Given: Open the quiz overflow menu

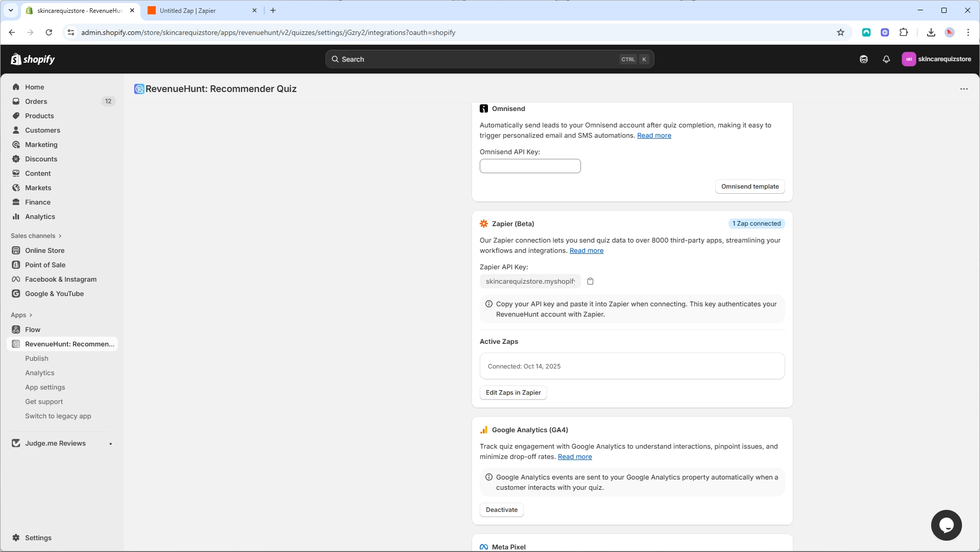Looking at the screenshot, I should tap(964, 88).
